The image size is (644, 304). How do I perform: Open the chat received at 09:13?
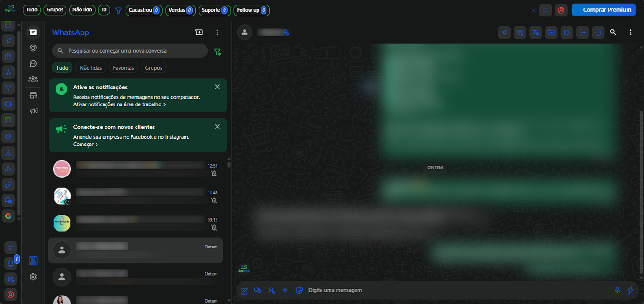[136, 223]
